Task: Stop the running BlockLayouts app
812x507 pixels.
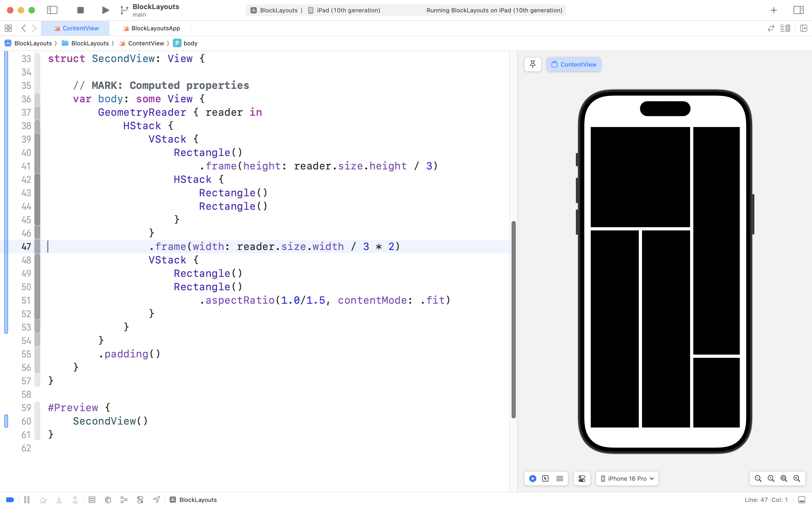Action: [81, 10]
